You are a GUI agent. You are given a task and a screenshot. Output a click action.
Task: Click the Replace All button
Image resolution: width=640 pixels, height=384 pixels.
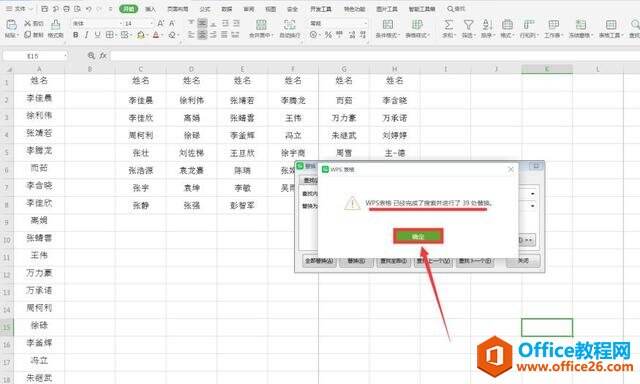[319, 261]
